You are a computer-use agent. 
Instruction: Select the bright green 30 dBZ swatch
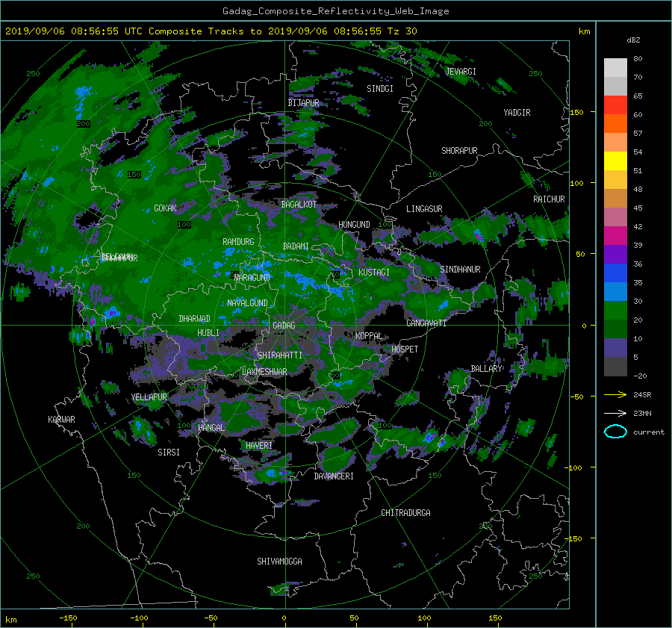point(615,311)
